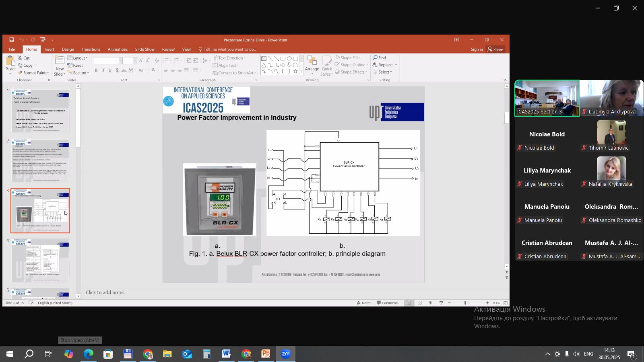
Task: Click zoom in plus button
Action: tap(487, 303)
